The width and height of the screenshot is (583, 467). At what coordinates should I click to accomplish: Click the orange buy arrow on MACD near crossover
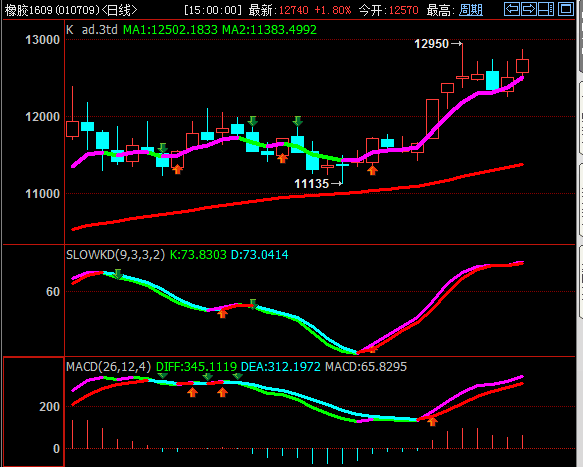[x=432, y=421]
